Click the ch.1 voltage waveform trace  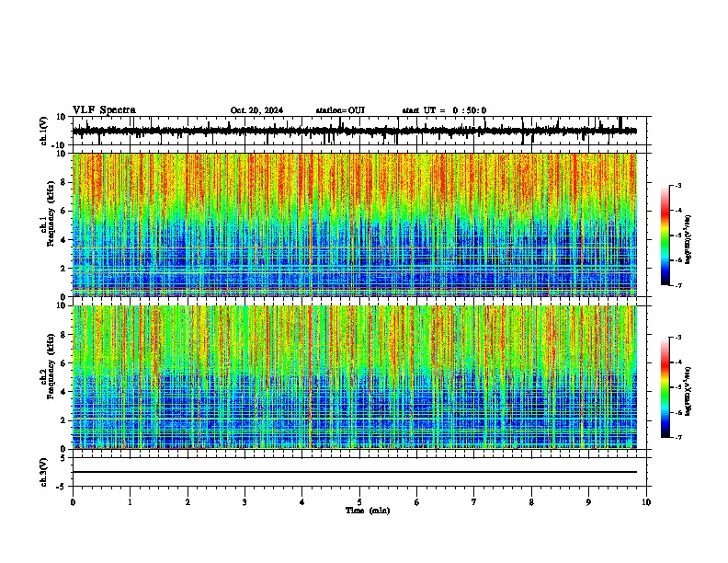(x=355, y=131)
